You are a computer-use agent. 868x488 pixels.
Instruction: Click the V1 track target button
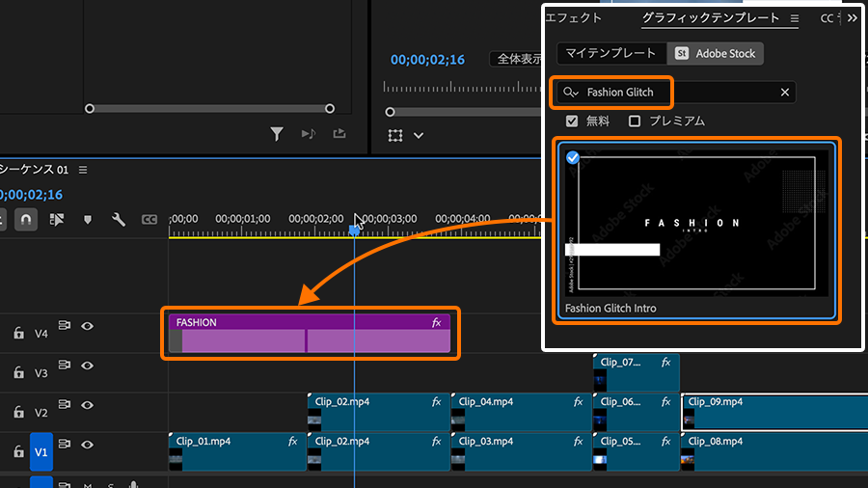click(41, 452)
